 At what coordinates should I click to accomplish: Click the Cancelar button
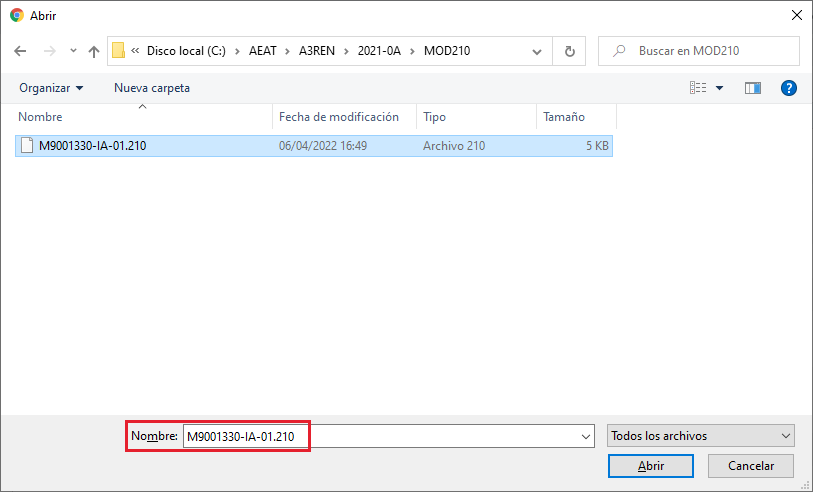click(x=751, y=466)
